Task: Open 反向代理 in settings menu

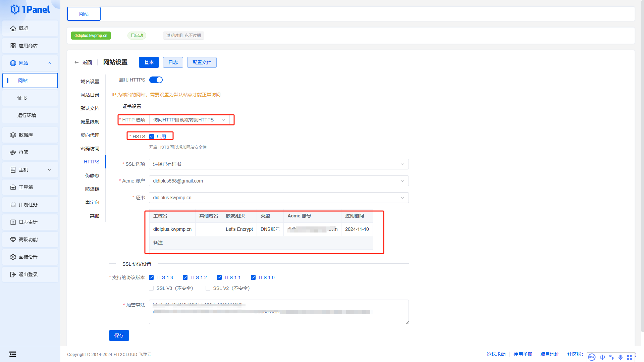Action: tap(90, 135)
